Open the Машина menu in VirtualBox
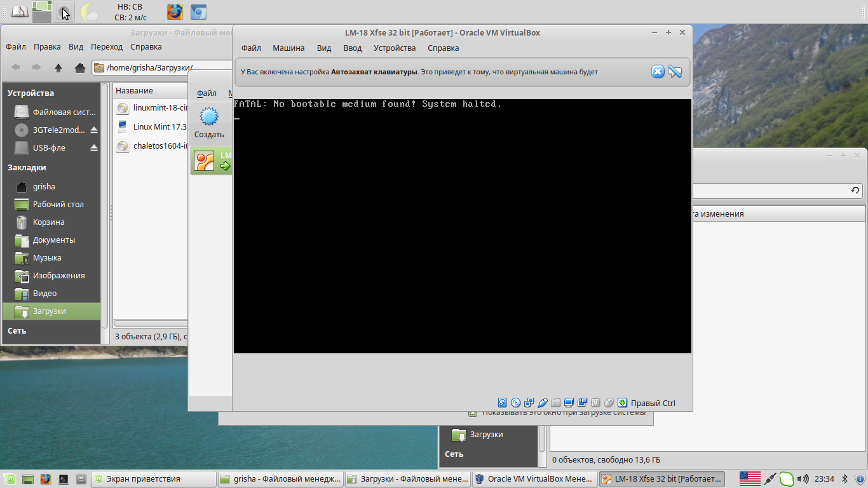 tap(288, 48)
